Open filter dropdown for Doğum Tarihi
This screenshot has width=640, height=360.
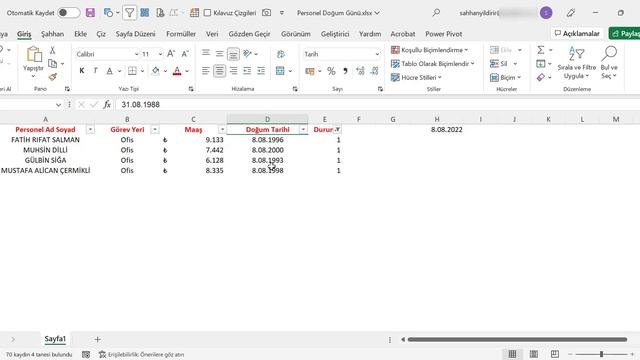(x=303, y=129)
